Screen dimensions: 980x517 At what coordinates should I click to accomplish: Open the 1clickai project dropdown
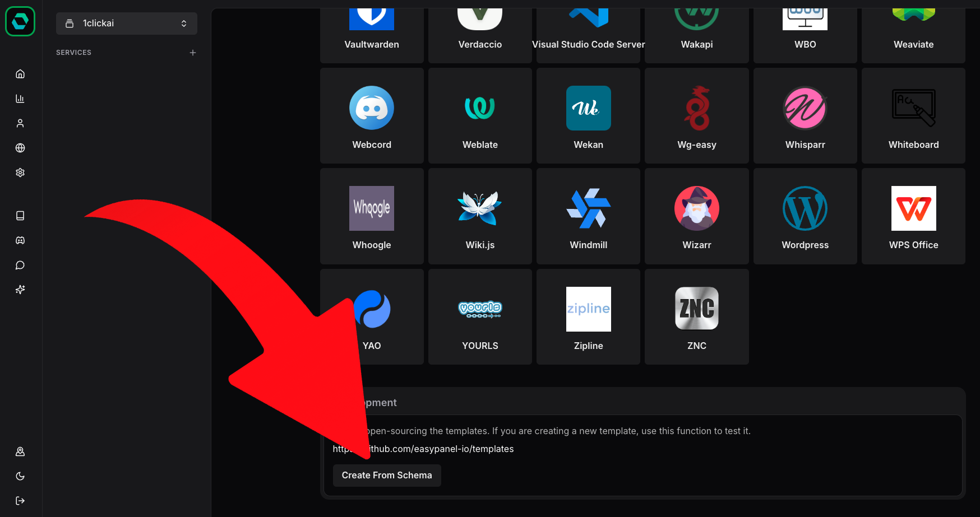tap(127, 24)
